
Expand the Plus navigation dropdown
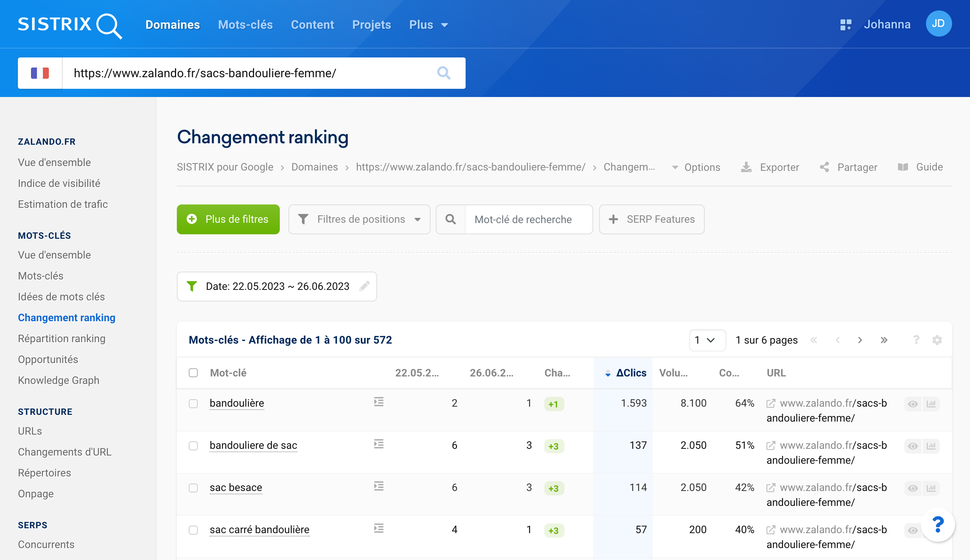(x=428, y=25)
